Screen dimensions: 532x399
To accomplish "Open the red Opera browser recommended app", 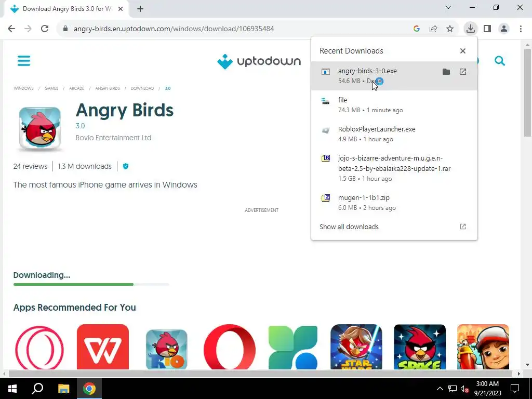I will 230,347.
